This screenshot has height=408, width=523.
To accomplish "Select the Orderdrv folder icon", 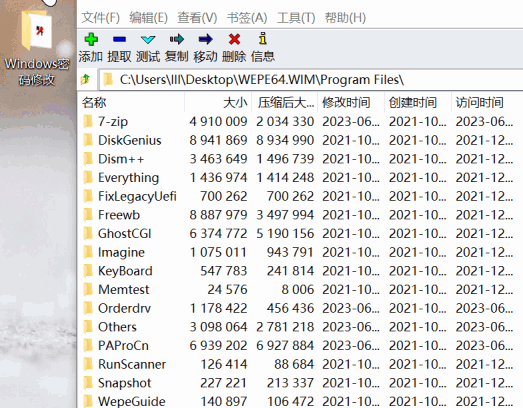I will (88, 308).
